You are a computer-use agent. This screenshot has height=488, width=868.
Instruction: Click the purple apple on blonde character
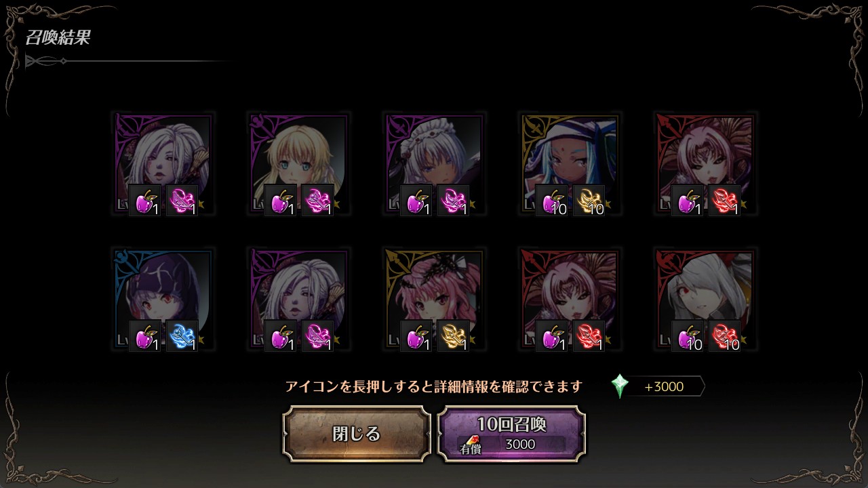(x=281, y=201)
